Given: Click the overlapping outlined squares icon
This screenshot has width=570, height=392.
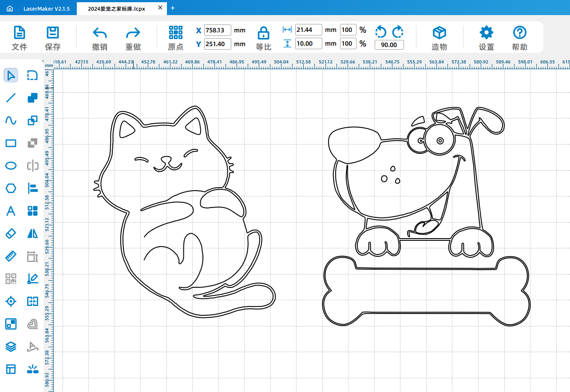Looking at the screenshot, I should (x=32, y=121).
